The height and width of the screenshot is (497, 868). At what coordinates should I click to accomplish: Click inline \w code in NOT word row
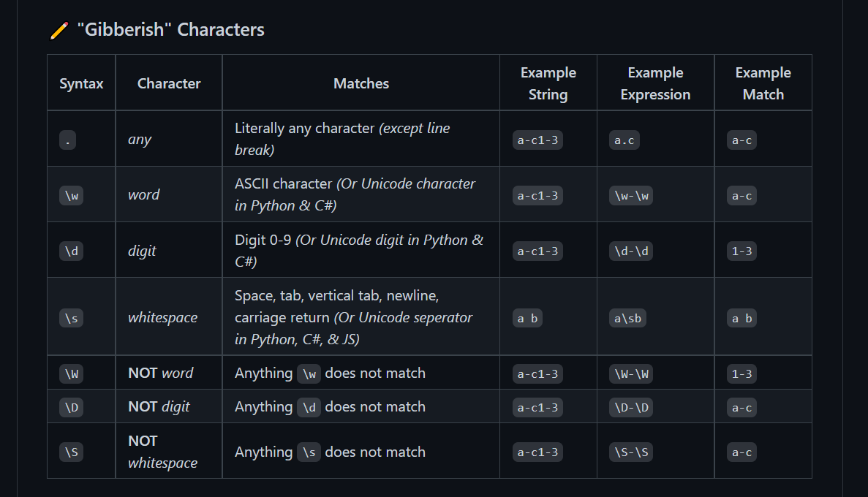(309, 373)
